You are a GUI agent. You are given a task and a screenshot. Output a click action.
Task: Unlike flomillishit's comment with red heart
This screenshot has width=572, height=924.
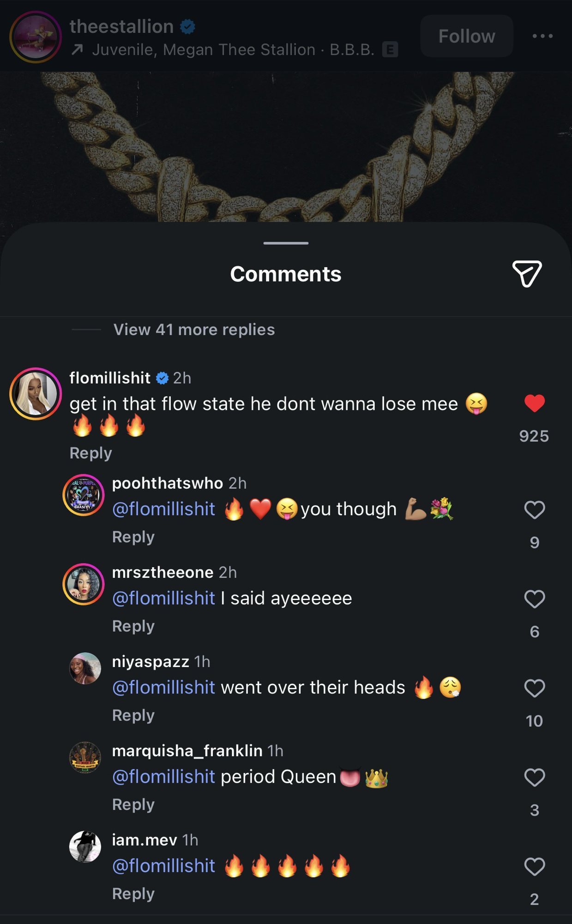pyautogui.click(x=535, y=403)
